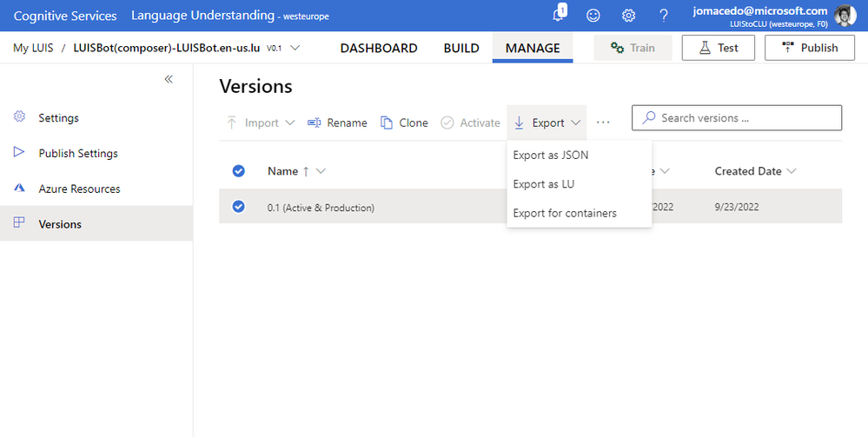Choose Export for containers
Viewport: 868px width, 437px height.
pos(579,213)
